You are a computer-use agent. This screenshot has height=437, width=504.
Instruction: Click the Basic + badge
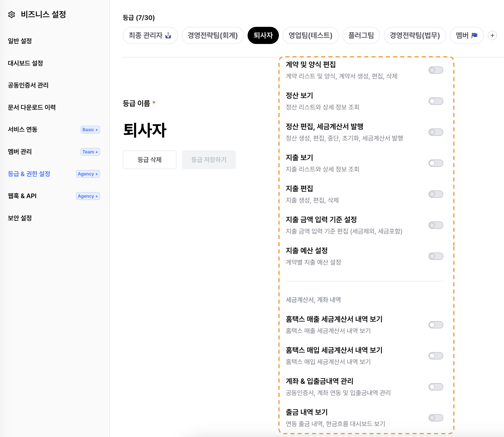click(90, 130)
